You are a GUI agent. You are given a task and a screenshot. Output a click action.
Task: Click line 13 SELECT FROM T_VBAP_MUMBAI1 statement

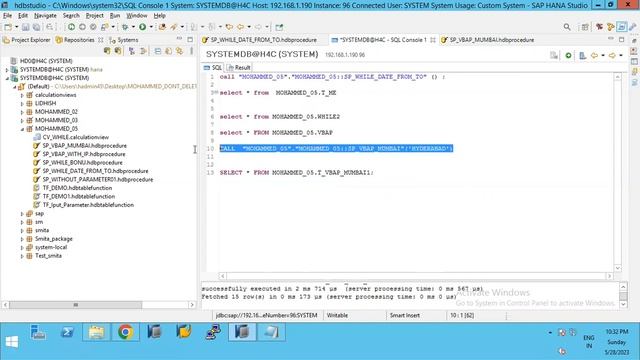click(297, 173)
